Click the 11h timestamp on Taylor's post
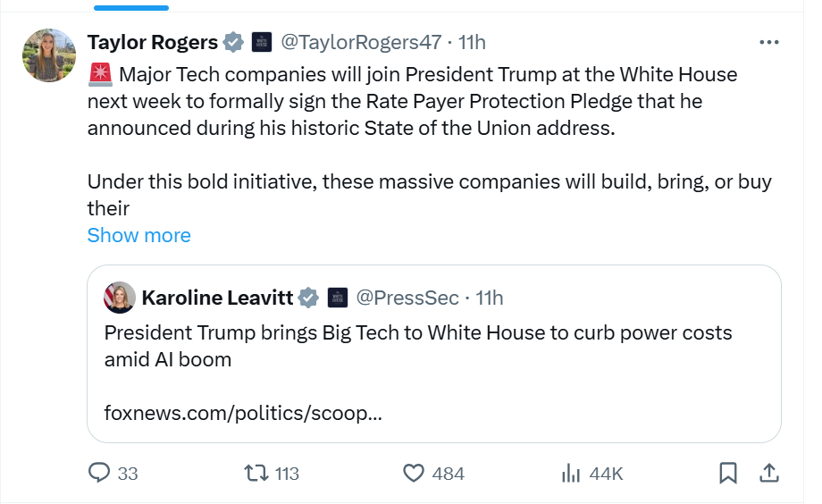This screenshot has height=504, width=822. click(472, 42)
